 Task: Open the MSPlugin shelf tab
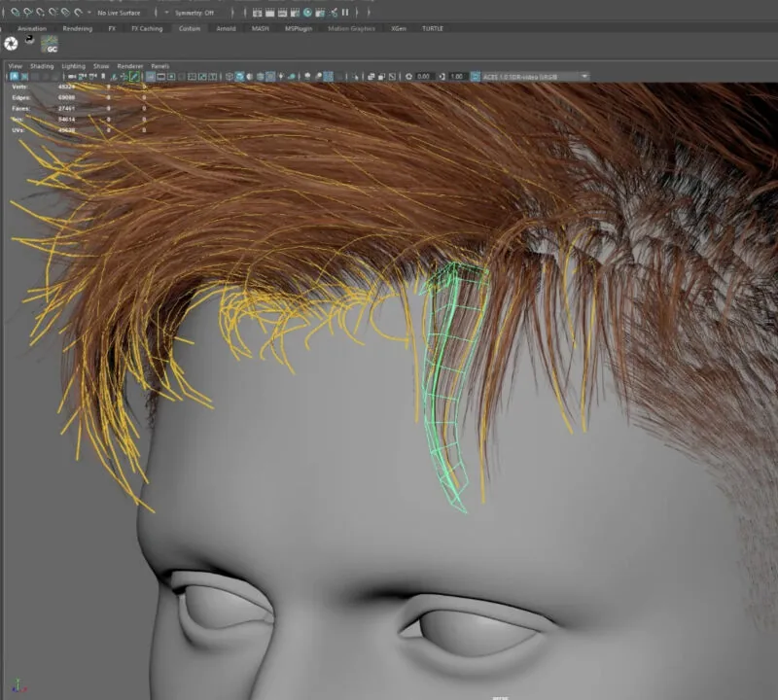click(299, 29)
